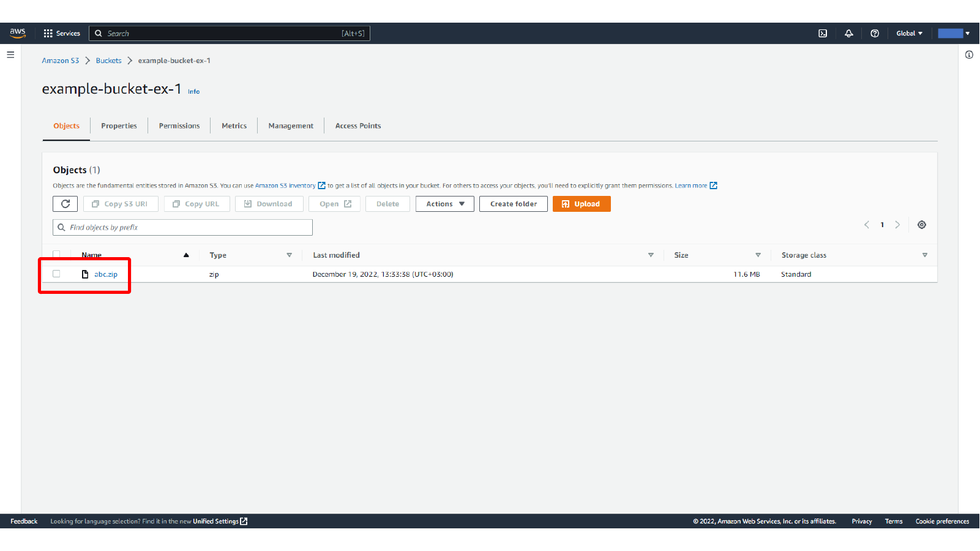Select page number 1
This screenshot has width=980, height=551.
882,225
